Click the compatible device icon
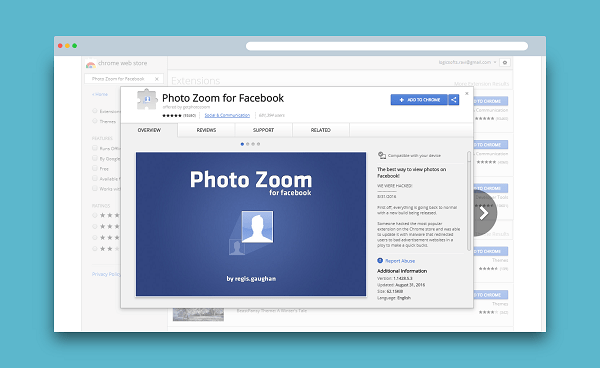The width and height of the screenshot is (600, 368). pyautogui.click(x=382, y=155)
